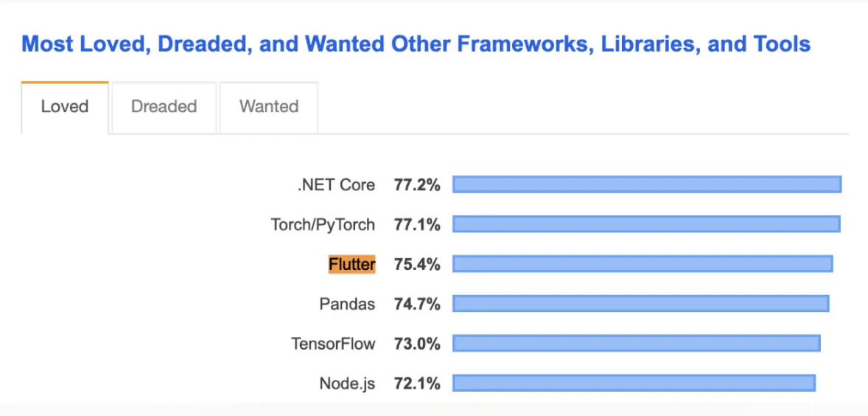
Task: Click the .NET Core label
Action: (336, 185)
